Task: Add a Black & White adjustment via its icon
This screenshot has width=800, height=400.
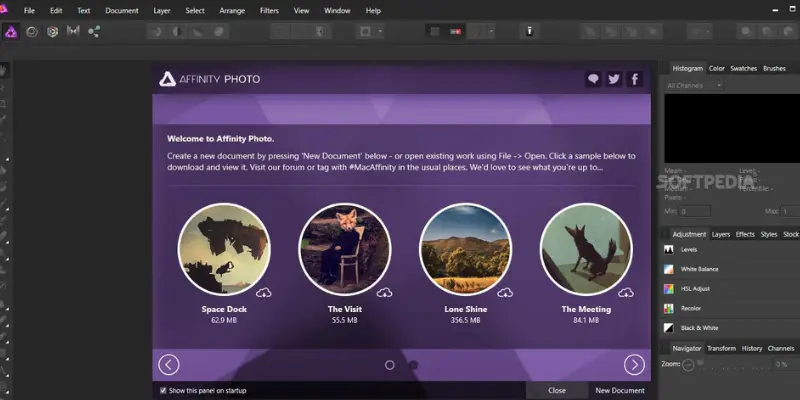Action: [x=669, y=328]
